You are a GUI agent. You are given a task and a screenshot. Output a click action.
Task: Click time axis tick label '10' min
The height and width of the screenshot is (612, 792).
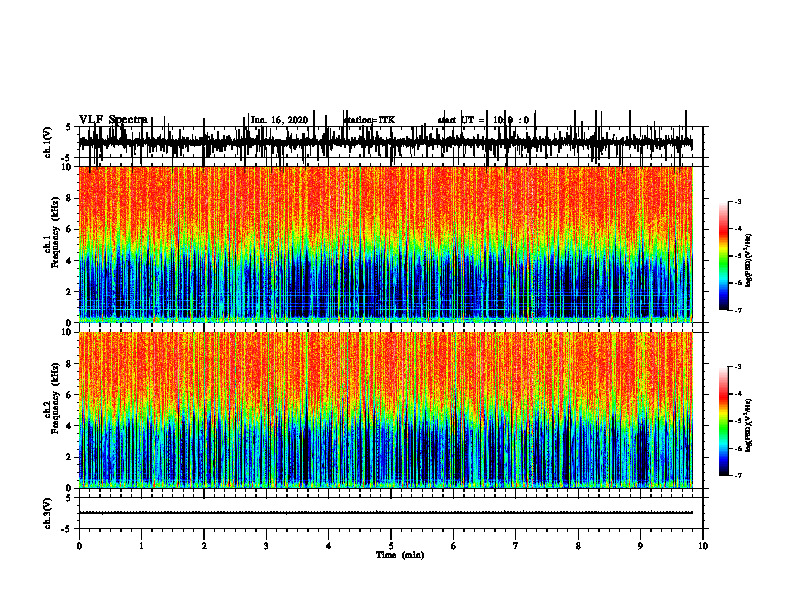(x=703, y=546)
